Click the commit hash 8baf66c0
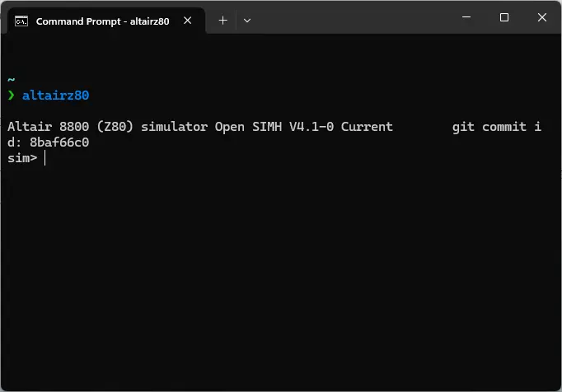The width and height of the screenshot is (562, 392). click(59, 142)
